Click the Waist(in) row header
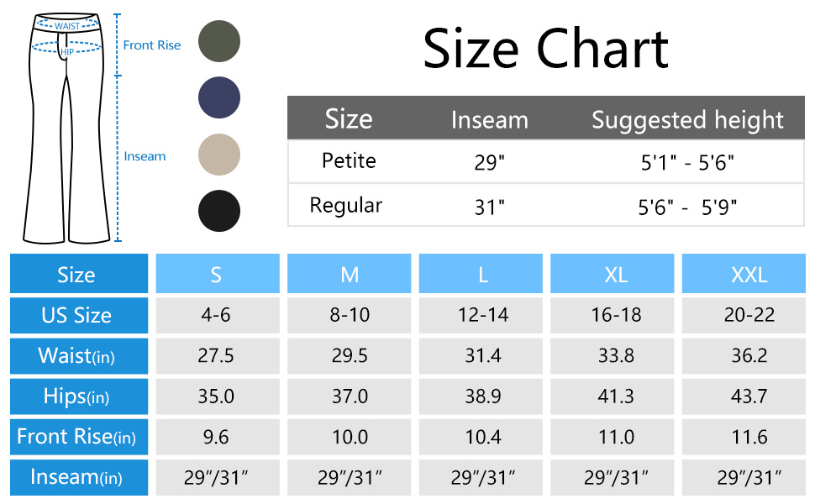 point(77,356)
